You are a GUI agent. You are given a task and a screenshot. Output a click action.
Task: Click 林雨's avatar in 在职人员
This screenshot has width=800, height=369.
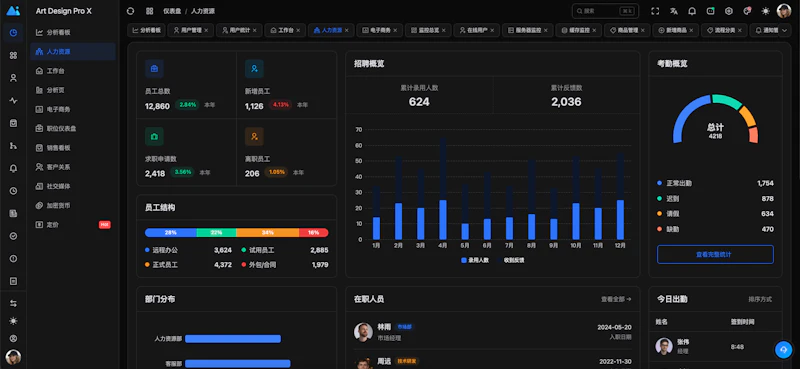click(363, 332)
